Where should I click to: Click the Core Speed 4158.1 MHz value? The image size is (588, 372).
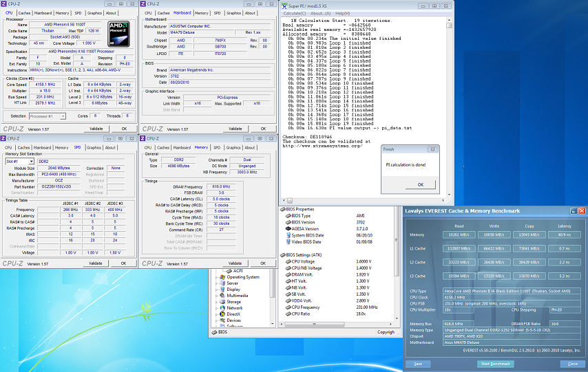(46, 85)
